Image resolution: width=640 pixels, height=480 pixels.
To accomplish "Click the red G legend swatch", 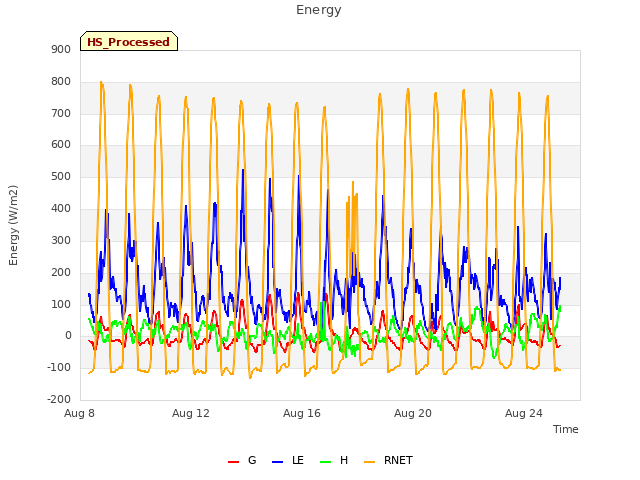I will 233,462.
